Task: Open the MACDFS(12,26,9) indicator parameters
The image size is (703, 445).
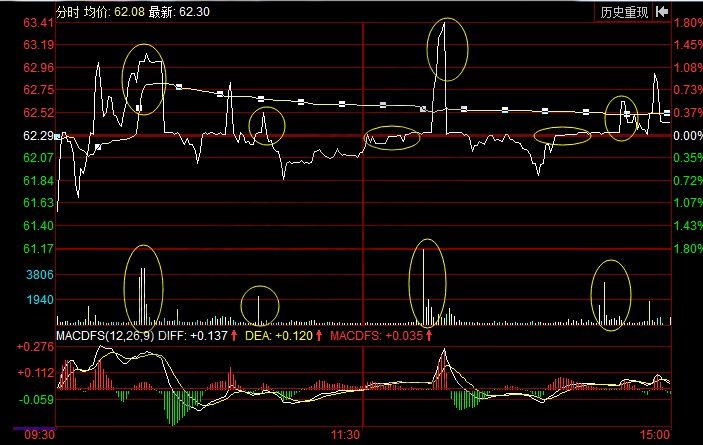Action: pyautogui.click(x=106, y=335)
